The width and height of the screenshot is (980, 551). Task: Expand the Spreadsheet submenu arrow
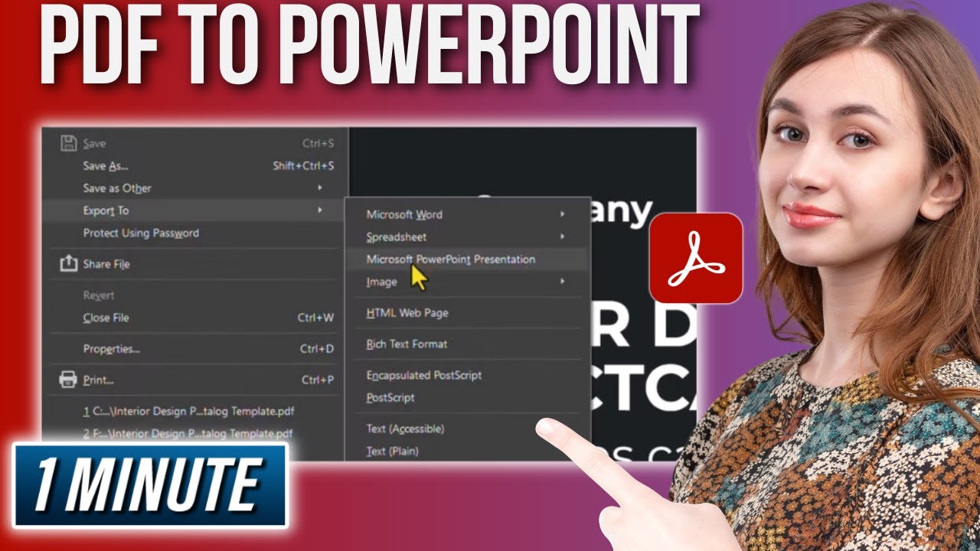563,236
